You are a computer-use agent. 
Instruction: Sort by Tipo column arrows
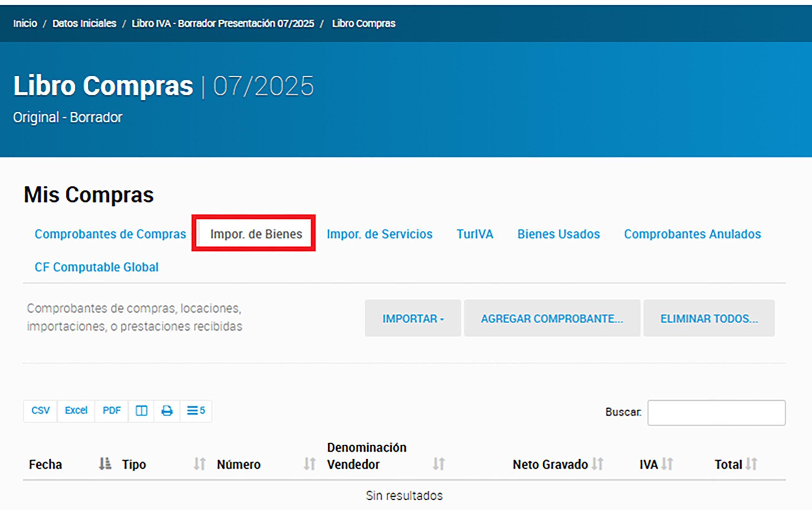(x=200, y=464)
